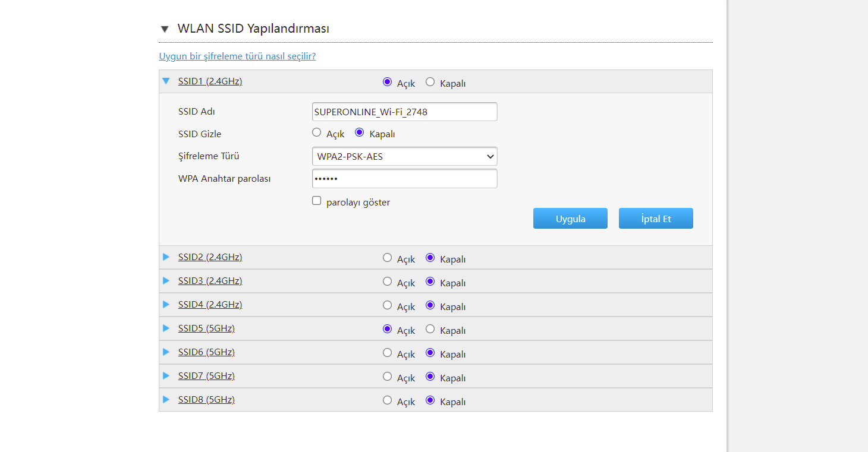This screenshot has width=868, height=452.
Task: Tick the 'parolayı göster' checkbox
Action: point(317,201)
